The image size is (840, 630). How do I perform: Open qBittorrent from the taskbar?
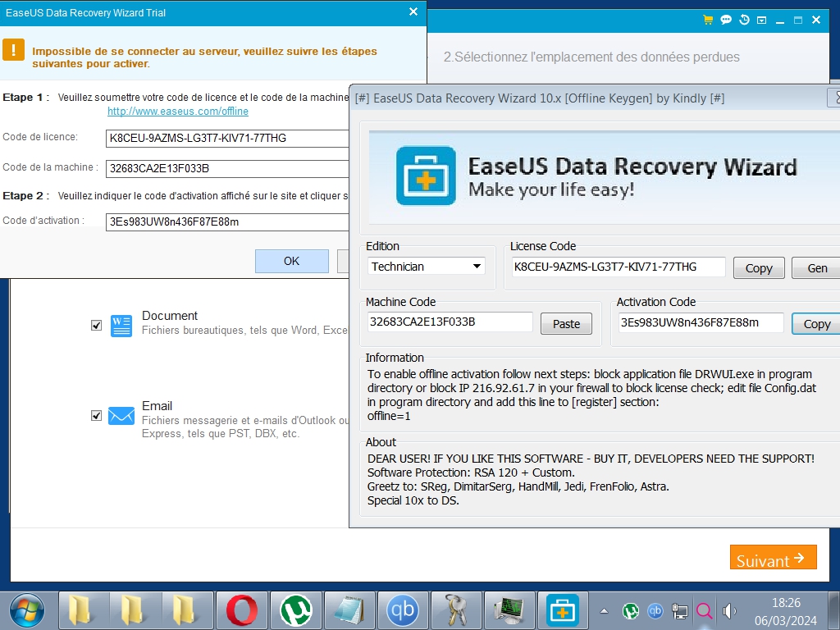coord(403,610)
